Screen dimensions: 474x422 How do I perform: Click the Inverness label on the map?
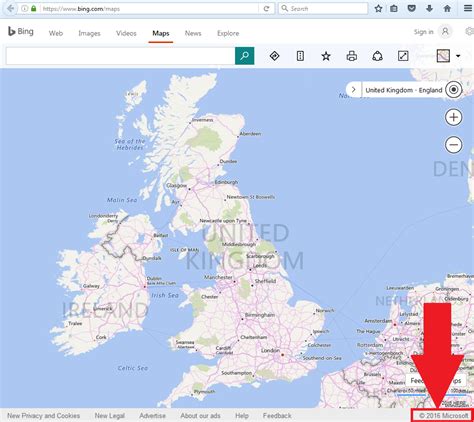point(203,120)
